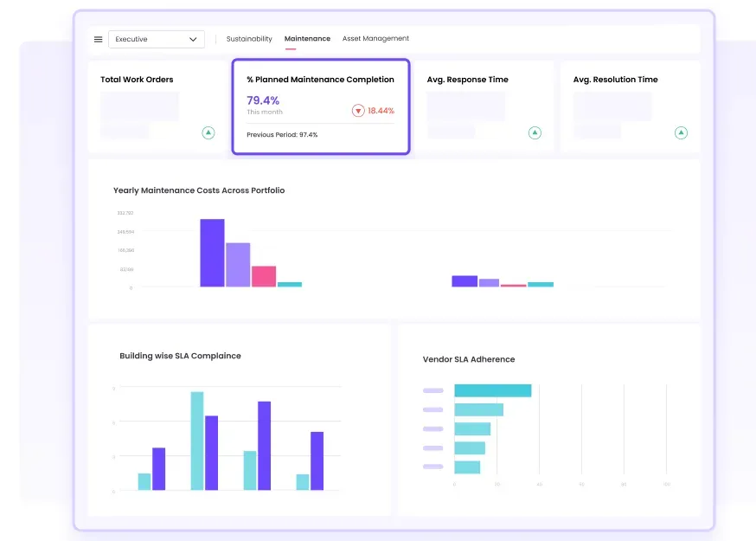
Task: Click the chevron arrow in Executive selector
Action: click(193, 39)
